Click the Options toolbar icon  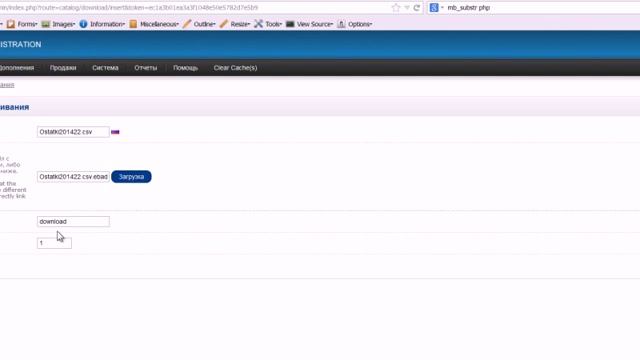(x=341, y=24)
